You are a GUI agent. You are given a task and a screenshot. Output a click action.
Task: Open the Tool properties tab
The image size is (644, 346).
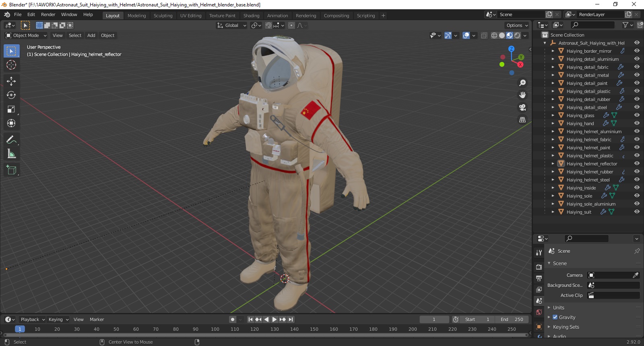(x=539, y=253)
